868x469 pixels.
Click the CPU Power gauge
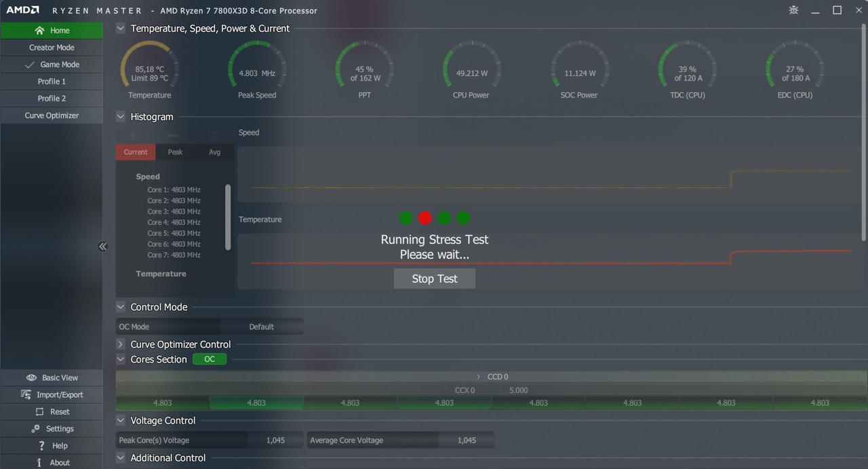point(471,70)
